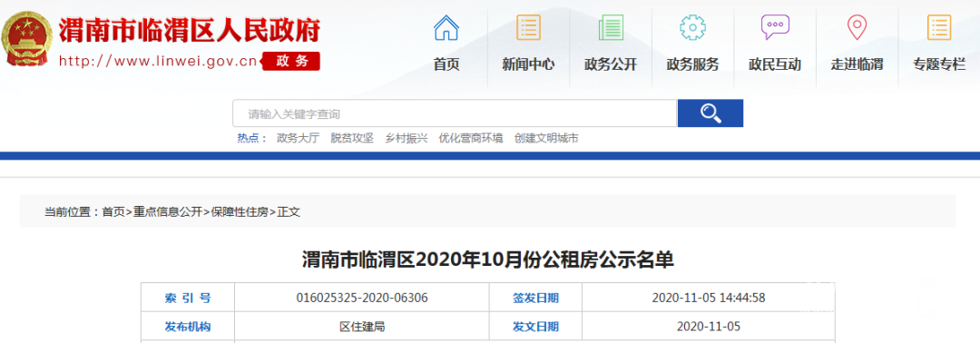The width and height of the screenshot is (980, 343).
Task: Click 保障性住房 in the breadcrumb
Action: tap(240, 212)
